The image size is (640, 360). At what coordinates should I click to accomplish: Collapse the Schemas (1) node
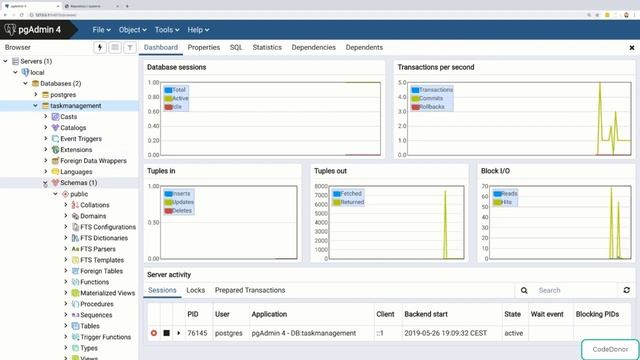click(45, 183)
